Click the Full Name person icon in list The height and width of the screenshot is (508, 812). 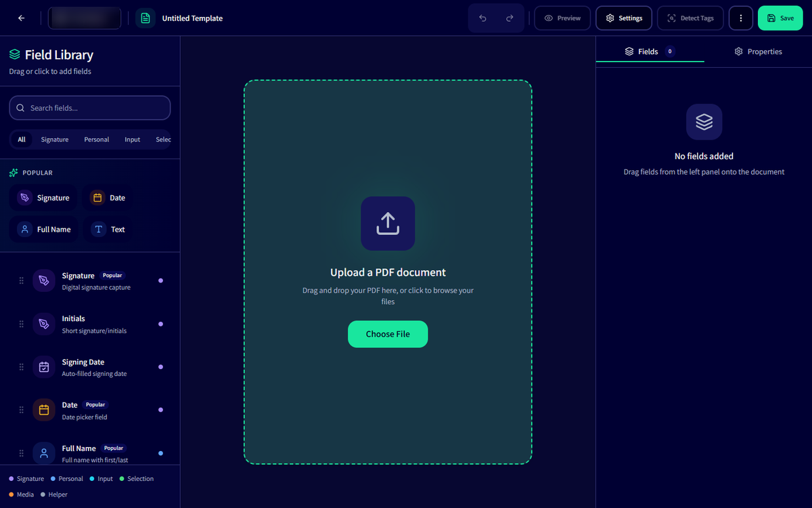coord(44,453)
